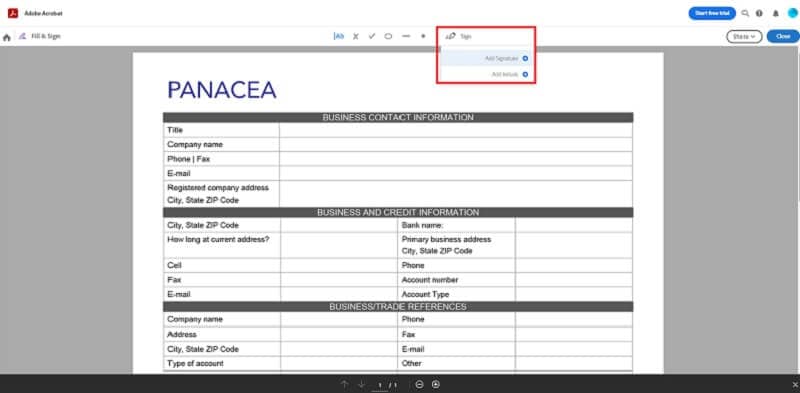Start the free trial
Screen dimensions: 800x393
tap(712, 13)
